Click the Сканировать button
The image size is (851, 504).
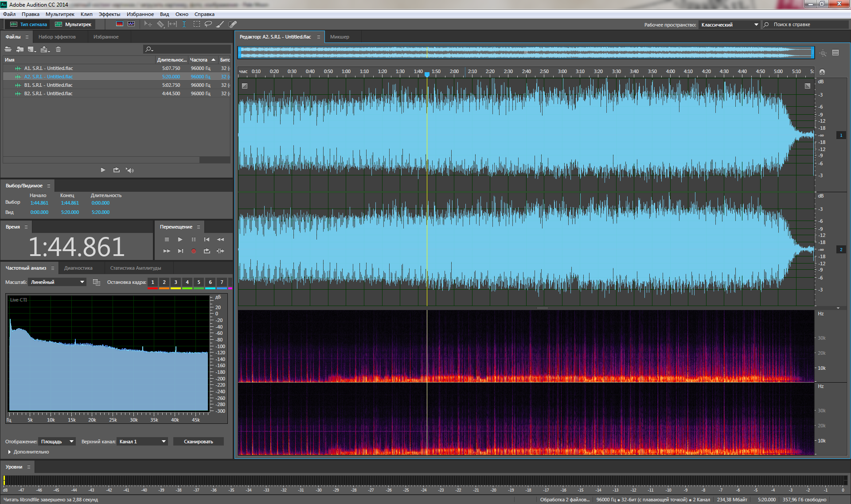click(198, 442)
